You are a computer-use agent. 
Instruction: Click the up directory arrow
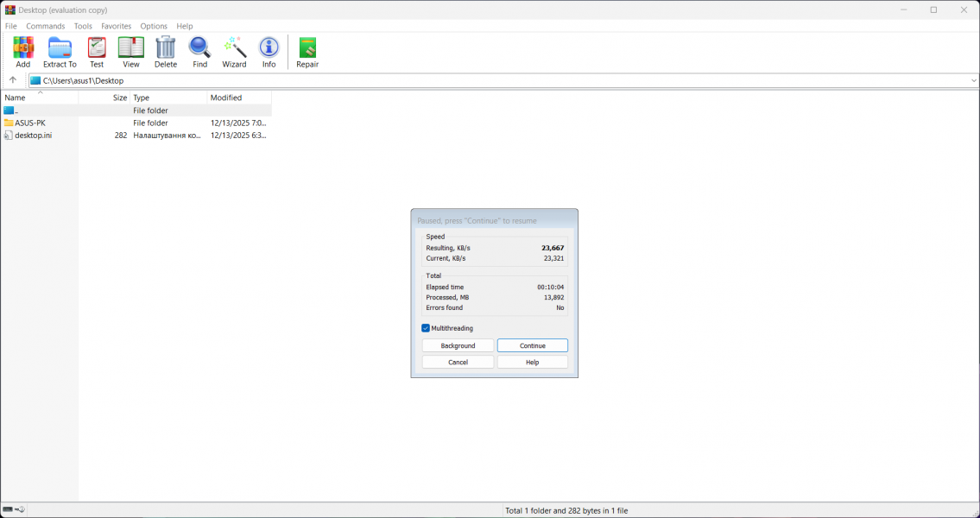[13, 79]
